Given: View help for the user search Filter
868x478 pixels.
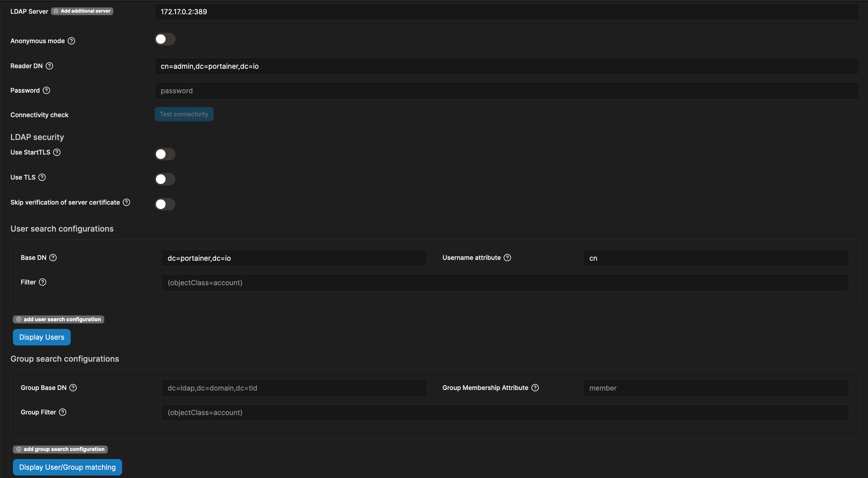Looking at the screenshot, I should [x=42, y=282].
